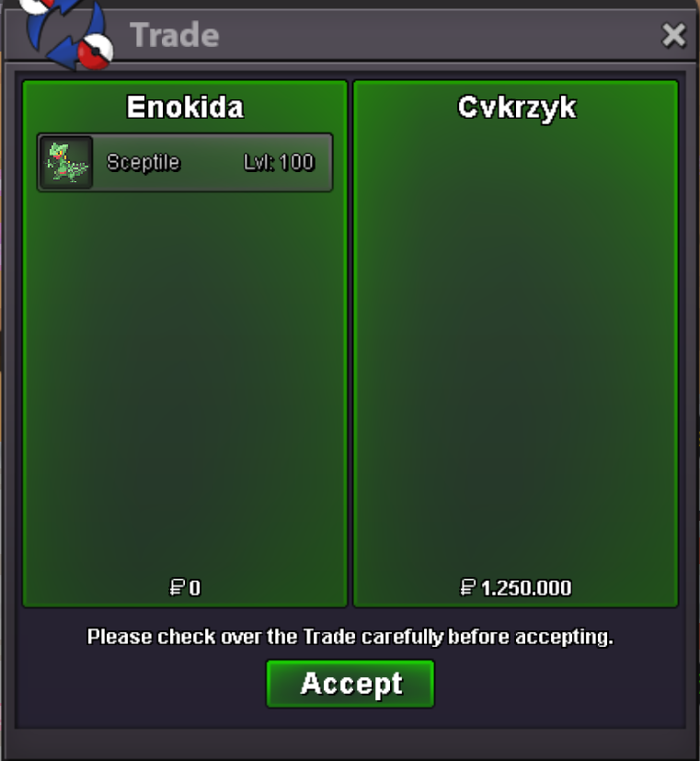Image resolution: width=700 pixels, height=761 pixels.
Task: Click the red Poké Ball in the Trade logo
Action: (x=96, y=52)
